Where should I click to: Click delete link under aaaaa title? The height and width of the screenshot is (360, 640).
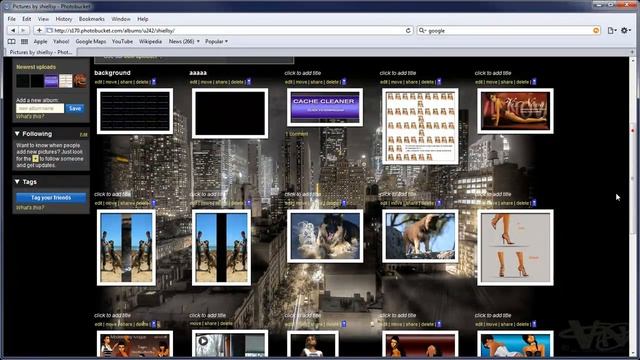[237, 82]
